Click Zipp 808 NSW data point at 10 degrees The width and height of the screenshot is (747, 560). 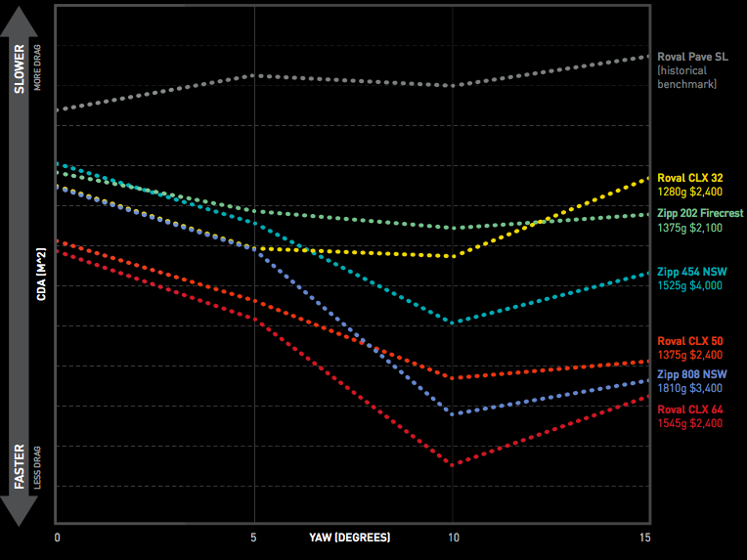click(453, 414)
